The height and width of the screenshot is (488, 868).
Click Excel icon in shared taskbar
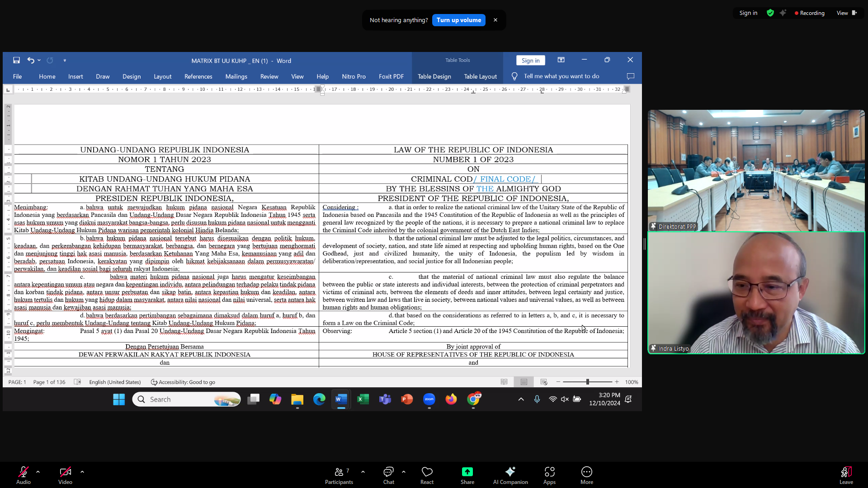tap(363, 399)
